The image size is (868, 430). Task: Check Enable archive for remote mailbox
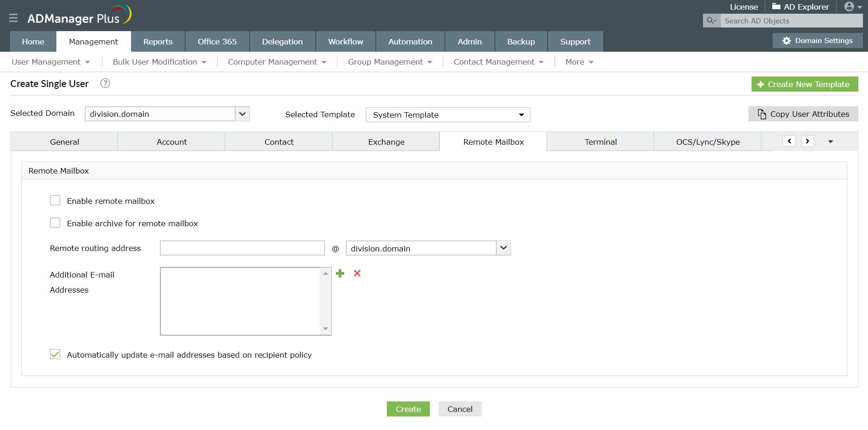pyautogui.click(x=55, y=223)
